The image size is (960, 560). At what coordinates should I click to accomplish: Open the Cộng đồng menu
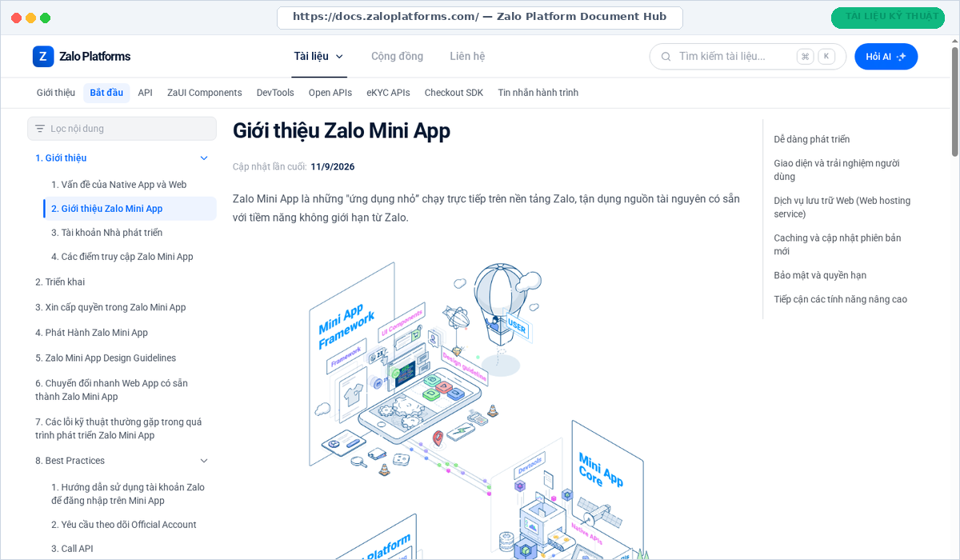[397, 57]
